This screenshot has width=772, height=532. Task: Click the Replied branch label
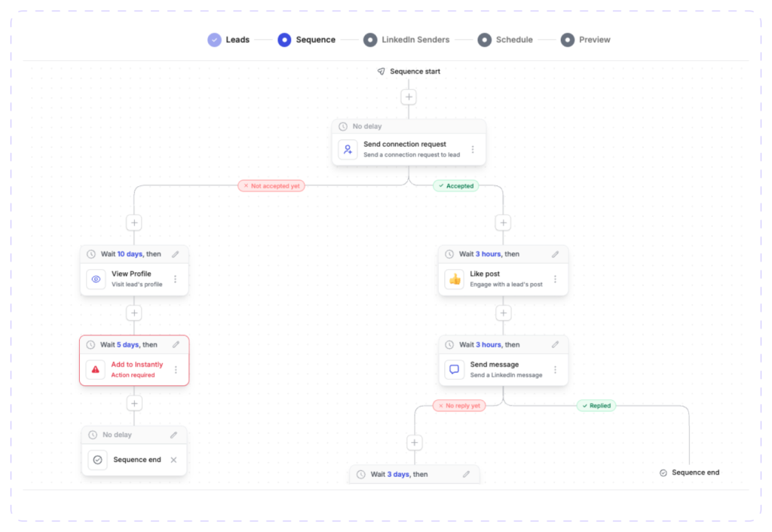click(596, 405)
